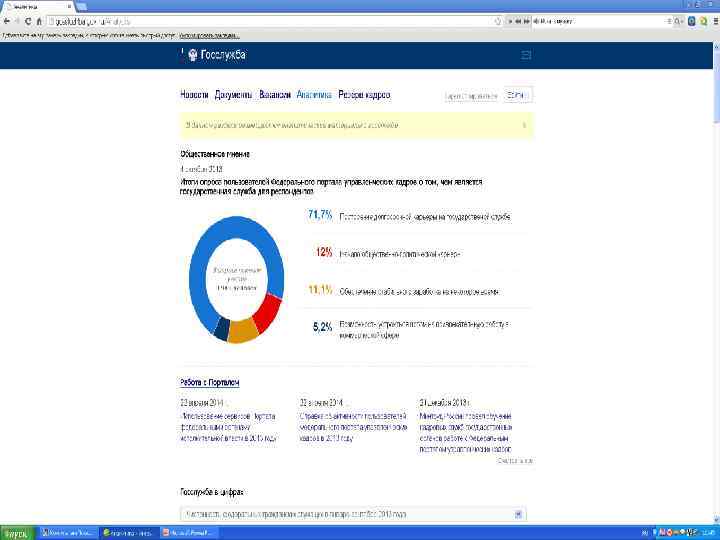Click the view-all link under the news
Screen dimensions: 720x540
tap(514, 460)
